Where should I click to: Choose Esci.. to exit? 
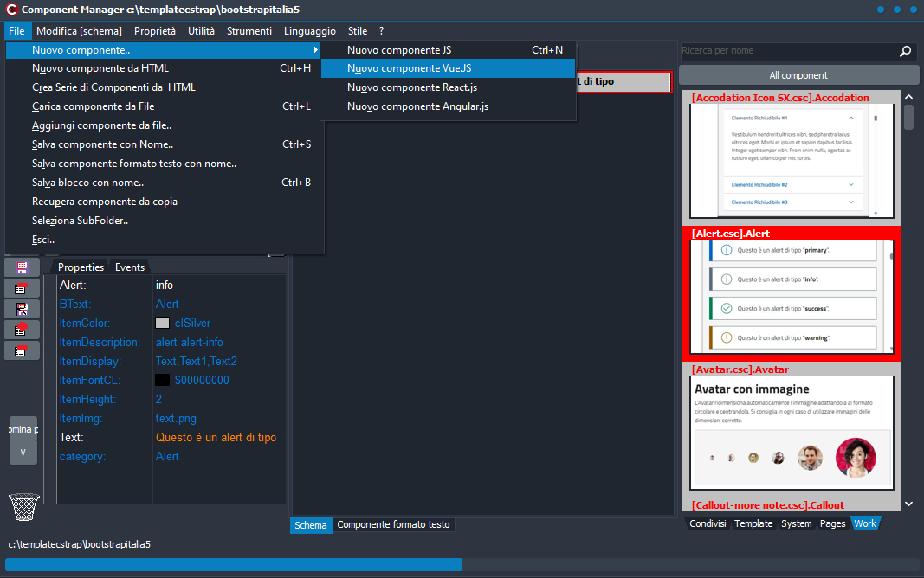(x=165, y=240)
